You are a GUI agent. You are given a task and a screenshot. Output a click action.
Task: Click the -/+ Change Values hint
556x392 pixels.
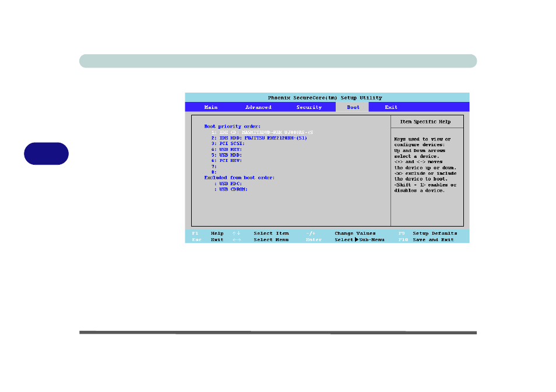click(341, 233)
